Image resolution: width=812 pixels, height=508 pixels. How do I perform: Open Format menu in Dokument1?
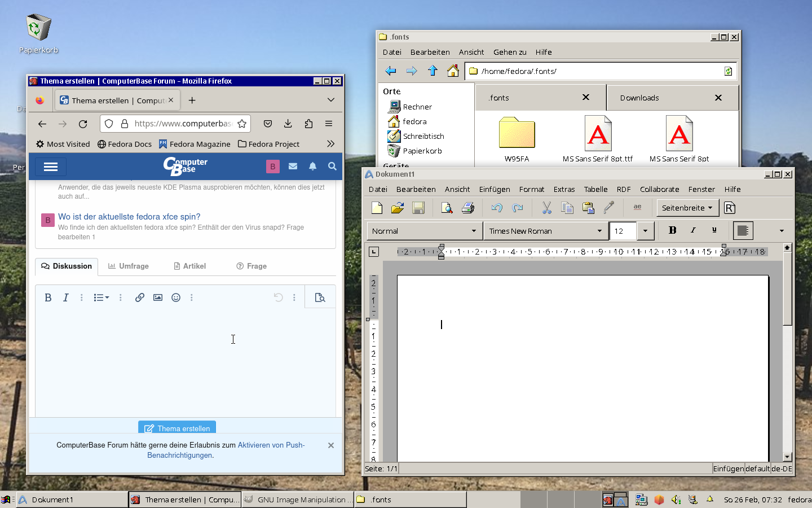tap(532, 189)
